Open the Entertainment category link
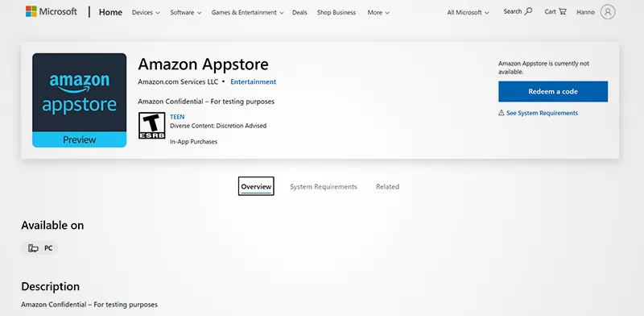The height and width of the screenshot is (316, 644). coord(253,81)
